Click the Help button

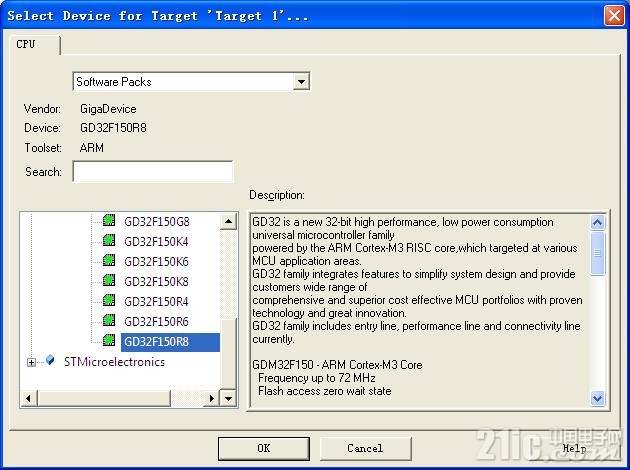click(574, 448)
